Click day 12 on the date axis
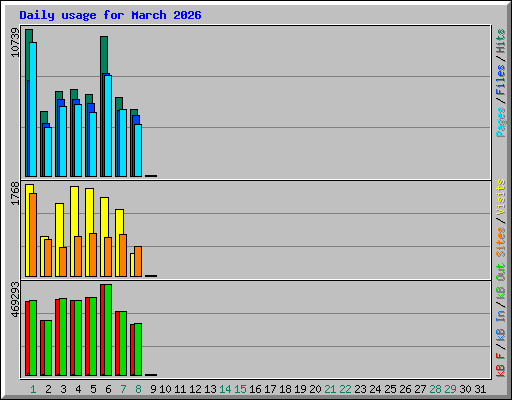 pos(195,389)
